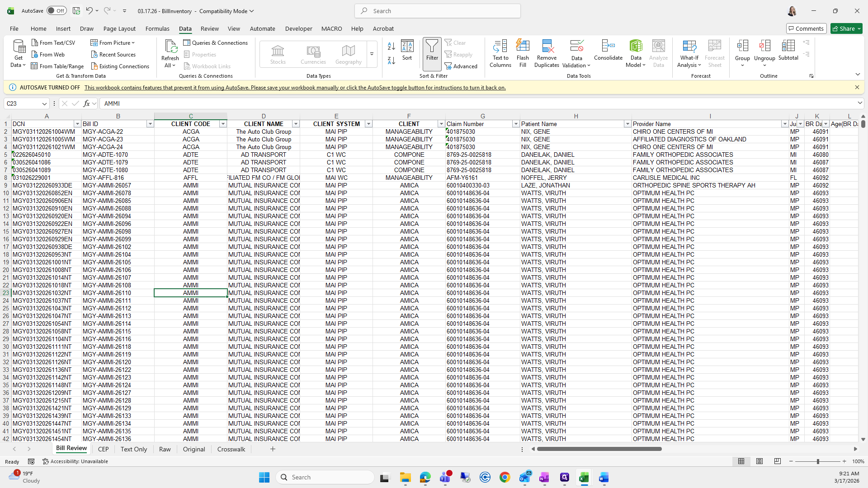The height and width of the screenshot is (488, 868).
Task: Sort A to Z ascending
Action: pos(392,46)
